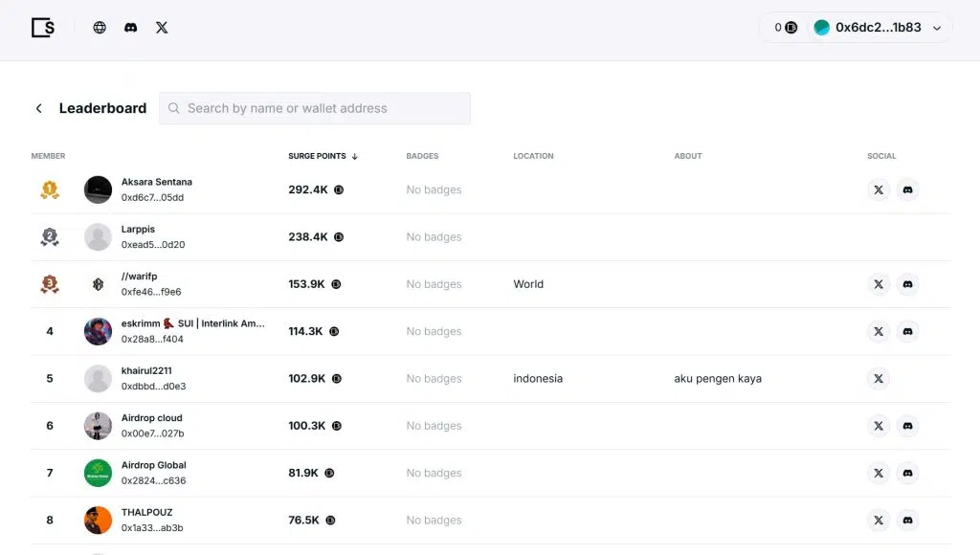This screenshot has width=980, height=555.
Task: Click wallet address 0x1a33...ab3b
Action: (x=152, y=528)
